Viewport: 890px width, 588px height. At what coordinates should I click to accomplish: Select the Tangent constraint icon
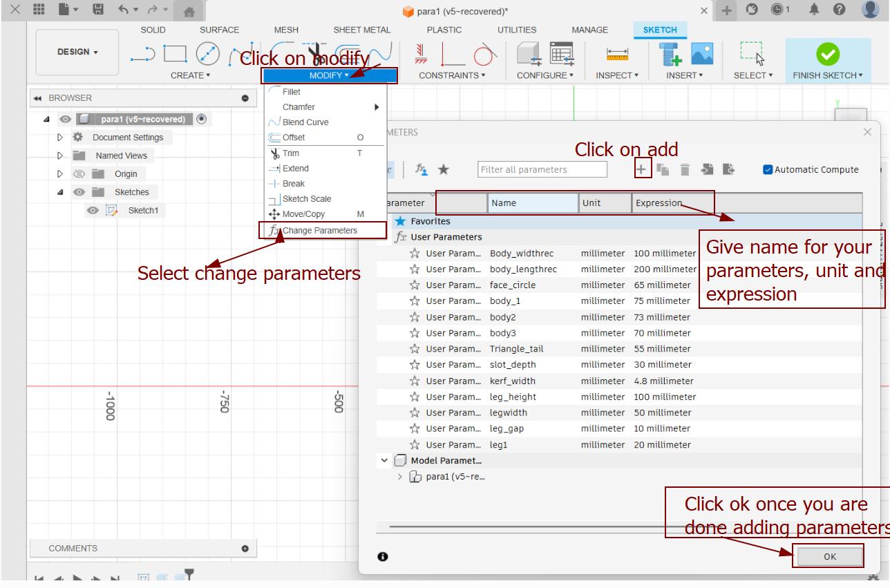click(x=486, y=55)
